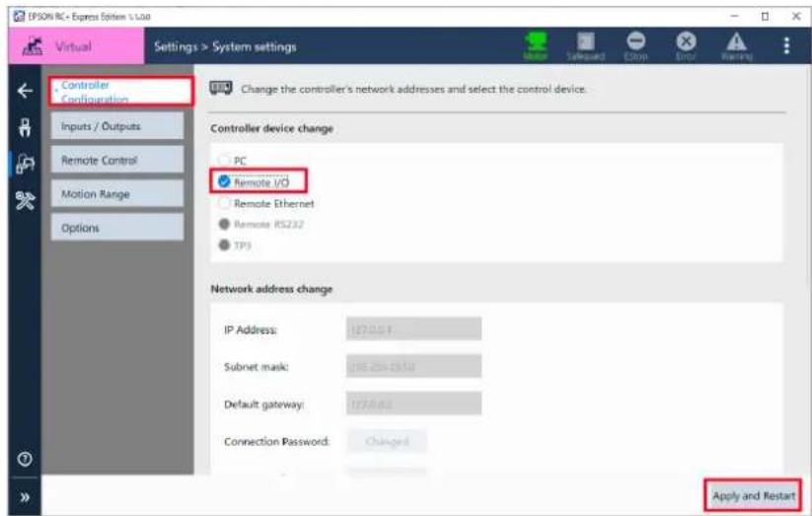Select the TP3 radio button
Screen dimensions: 812x516
[x=224, y=245]
